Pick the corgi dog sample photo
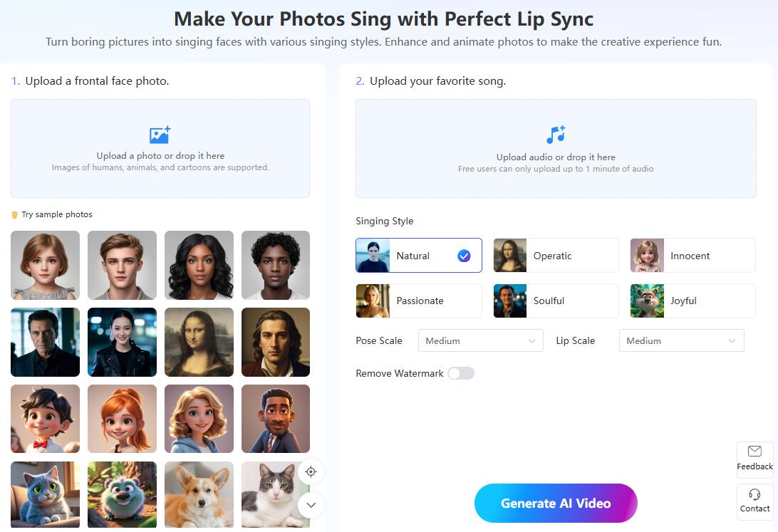The image size is (778, 532). pyautogui.click(x=199, y=494)
